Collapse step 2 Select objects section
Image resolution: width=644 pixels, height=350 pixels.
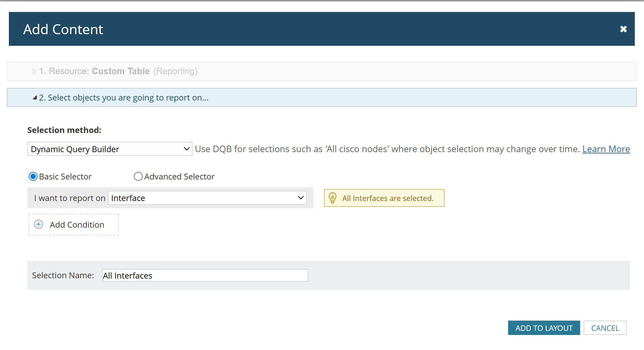pyautogui.click(x=322, y=97)
